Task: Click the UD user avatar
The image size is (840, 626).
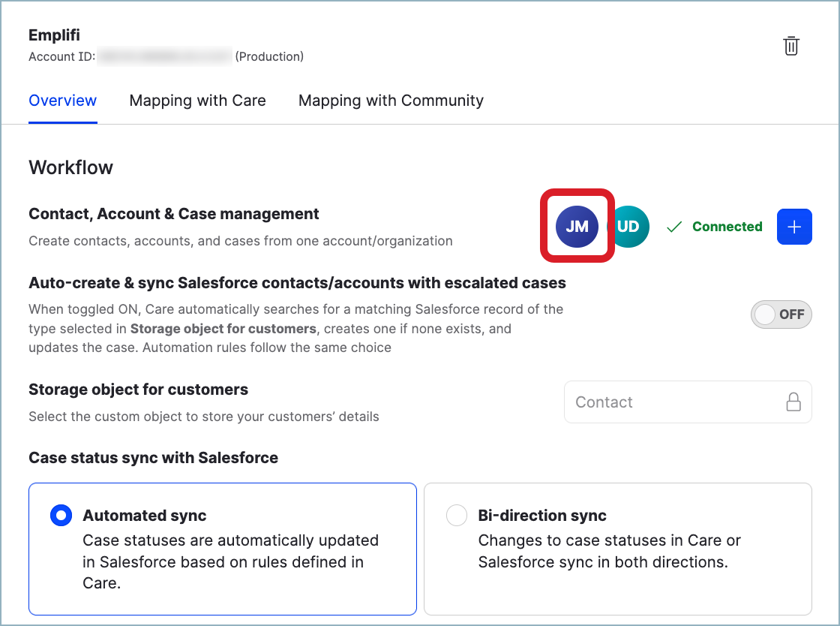Action: (x=630, y=227)
